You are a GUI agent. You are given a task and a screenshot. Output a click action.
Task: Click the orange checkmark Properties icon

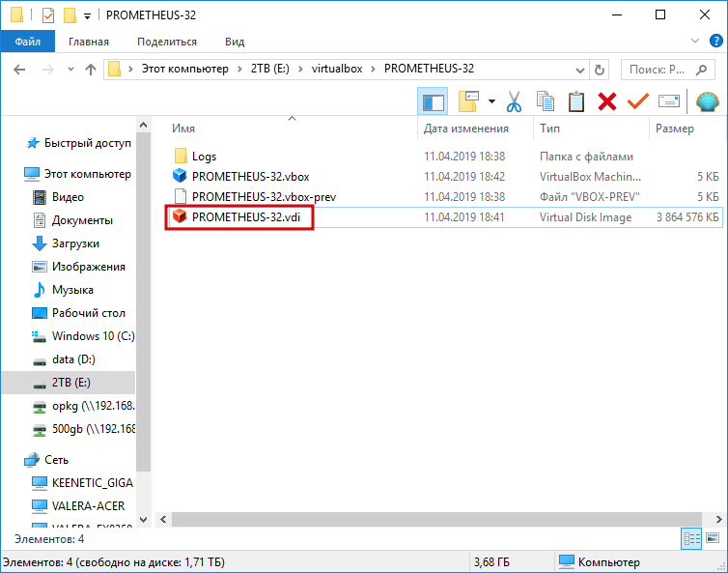pos(638,100)
